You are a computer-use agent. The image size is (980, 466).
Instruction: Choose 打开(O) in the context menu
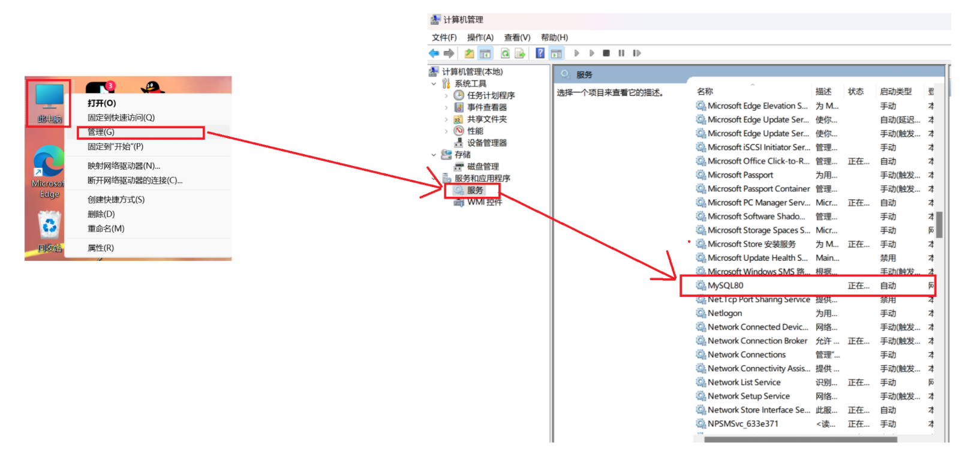click(147, 103)
